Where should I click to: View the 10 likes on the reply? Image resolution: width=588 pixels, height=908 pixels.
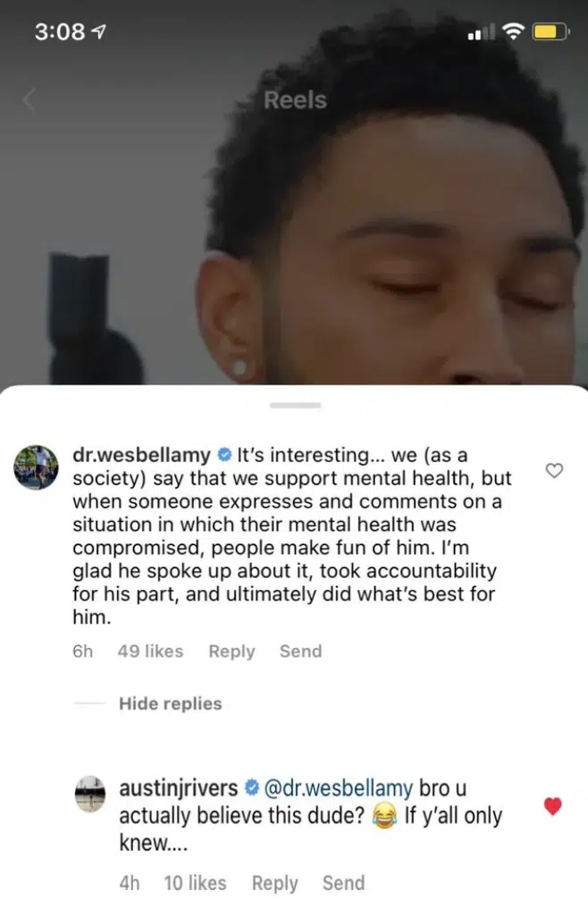[195, 883]
